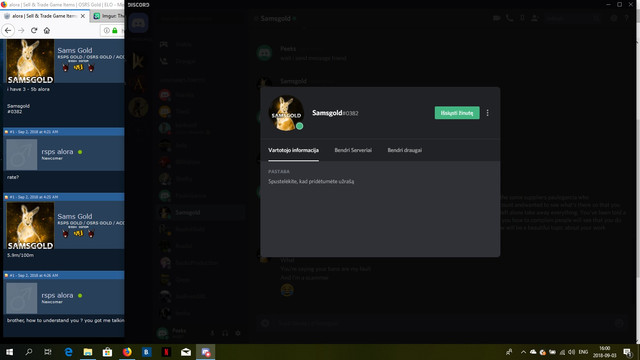The height and width of the screenshot is (360, 640).
Task: Click Sams Gold avatar in top forum post
Action: (30, 62)
